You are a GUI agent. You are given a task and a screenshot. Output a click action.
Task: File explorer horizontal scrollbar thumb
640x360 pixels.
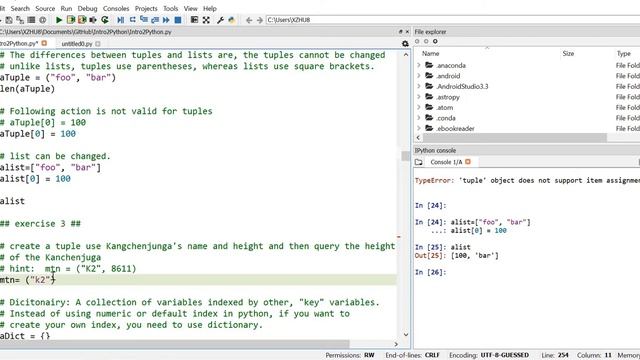(514, 138)
